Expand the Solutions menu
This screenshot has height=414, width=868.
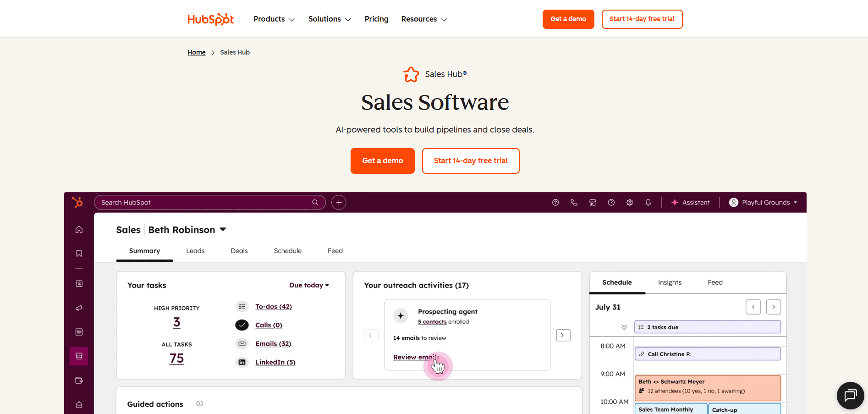(x=330, y=19)
